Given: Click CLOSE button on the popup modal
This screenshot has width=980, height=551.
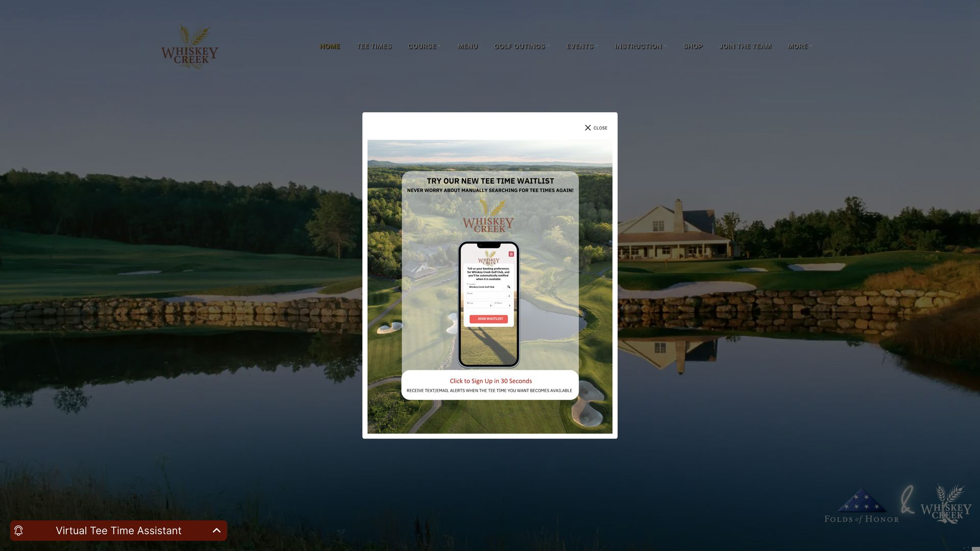Looking at the screenshot, I should [x=596, y=127].
